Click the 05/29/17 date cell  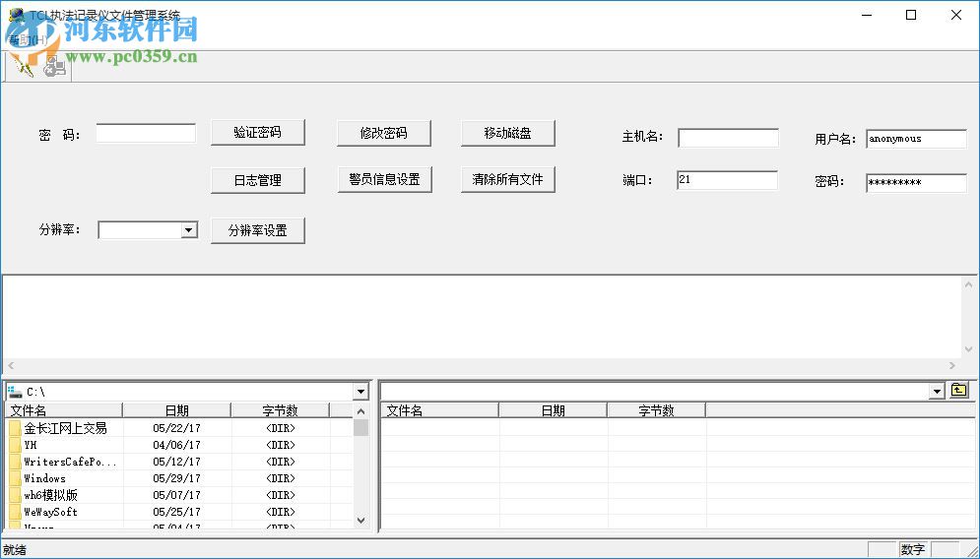tap(177, 478)
